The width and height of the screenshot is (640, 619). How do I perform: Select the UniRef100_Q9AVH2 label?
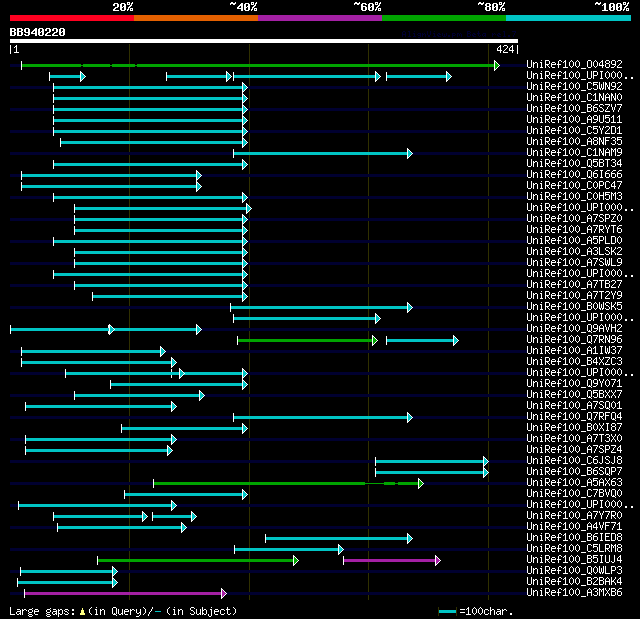point(574,328)
